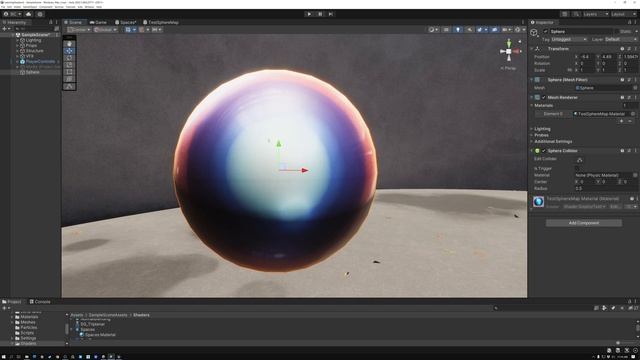640x360 pixels.
Task: Collapse the Transform component
Action: [x=532, y=49]
